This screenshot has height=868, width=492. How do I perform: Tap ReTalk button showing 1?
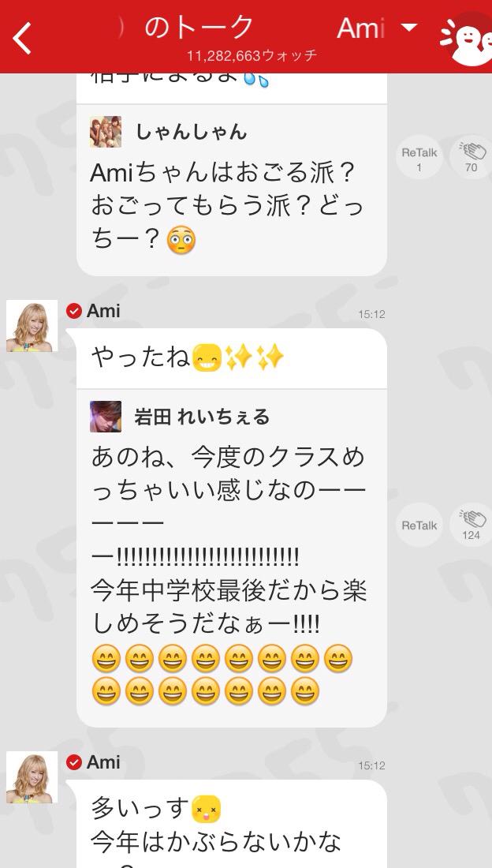(419, 157)
